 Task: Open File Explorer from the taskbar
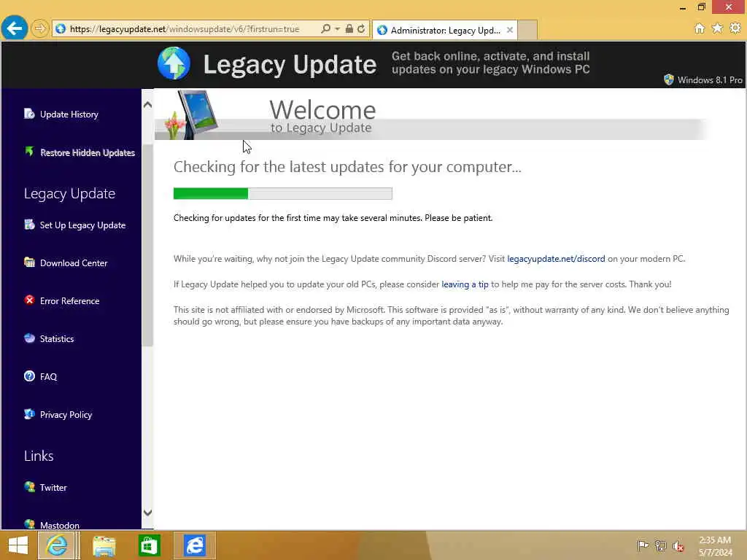coord(104,545)
